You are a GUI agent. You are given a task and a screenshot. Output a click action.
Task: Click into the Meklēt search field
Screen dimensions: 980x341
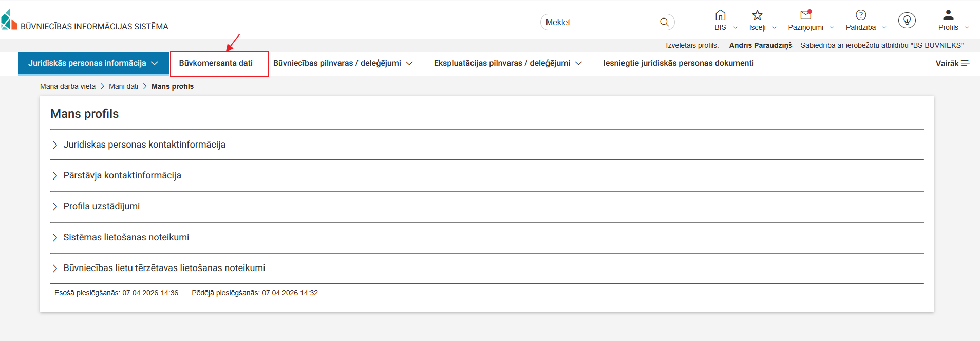598,22
